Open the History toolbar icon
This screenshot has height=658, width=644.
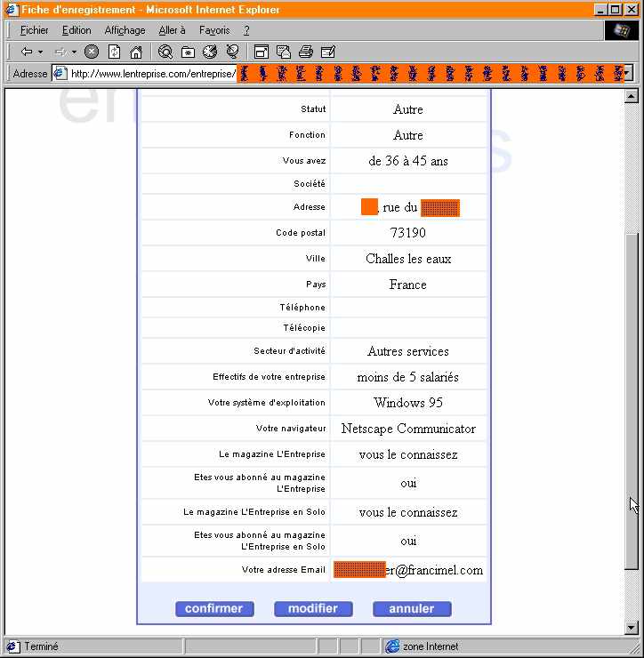click(x=210, y=52)
